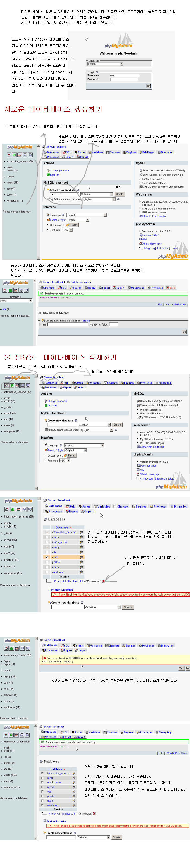The image size is (190, 868).
Task: Click the Drop tab with the red X on the presta page
Action: pyautogui.click(x=171, y=288)
